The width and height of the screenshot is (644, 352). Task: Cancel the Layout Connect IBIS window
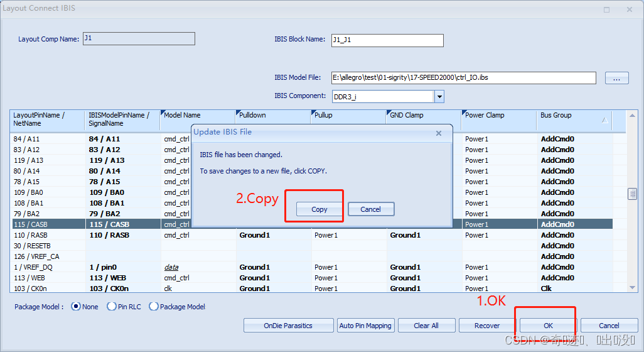pos(609,325)
